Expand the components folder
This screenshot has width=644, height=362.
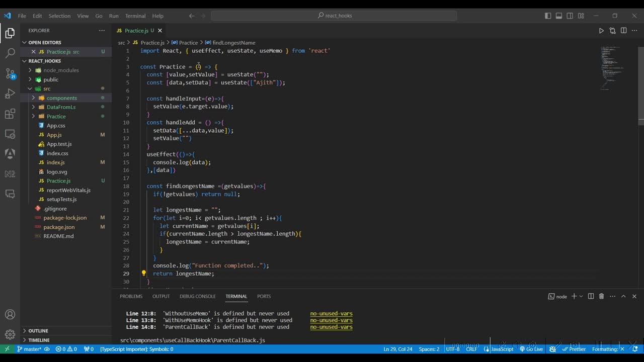pyautogui.click(x=61, y=98)
